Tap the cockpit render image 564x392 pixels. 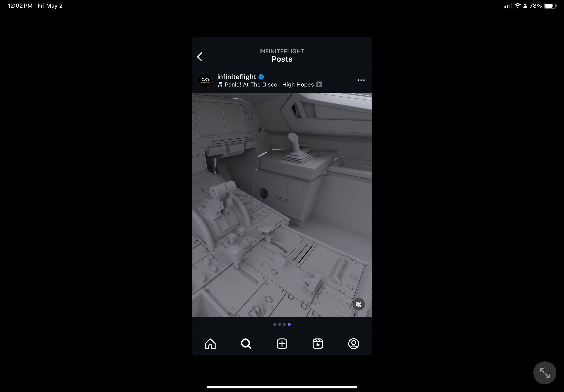pos(282,205)
